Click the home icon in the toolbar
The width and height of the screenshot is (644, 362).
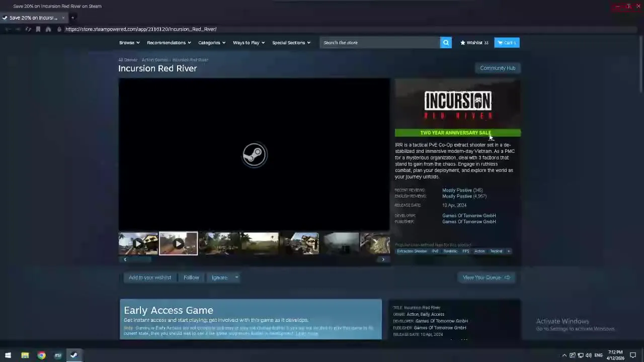coord(48,29)
